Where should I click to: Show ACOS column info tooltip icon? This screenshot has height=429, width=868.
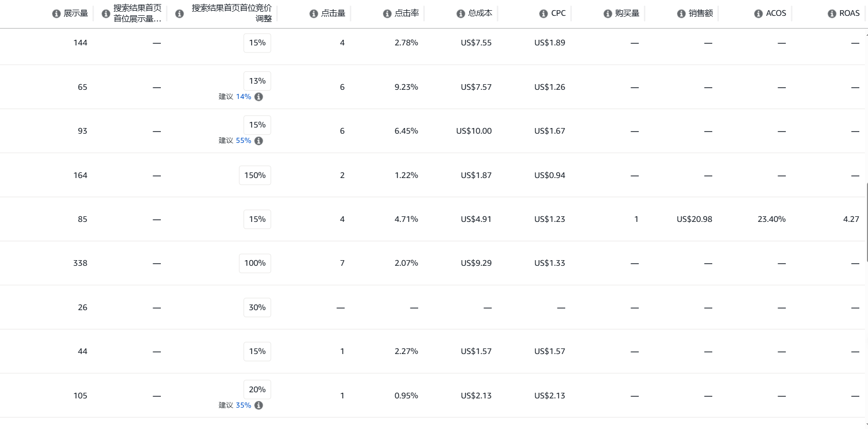(x=758, y=14)
